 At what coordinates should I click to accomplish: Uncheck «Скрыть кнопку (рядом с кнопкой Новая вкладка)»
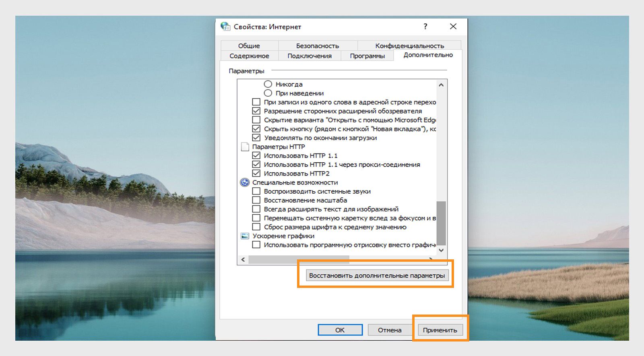pyautogui.click(x=256, y=129)
